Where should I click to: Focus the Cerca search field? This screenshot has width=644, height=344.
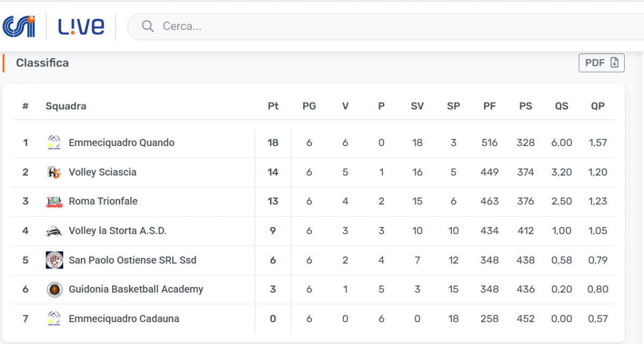tap(376, 26)
